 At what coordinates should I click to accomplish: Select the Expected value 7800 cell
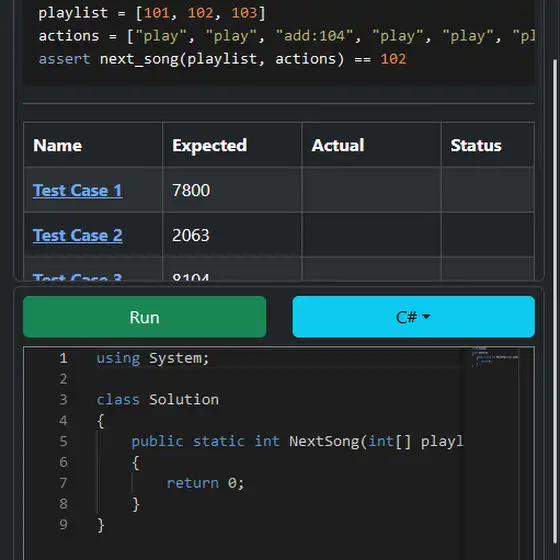coord(232,190)
